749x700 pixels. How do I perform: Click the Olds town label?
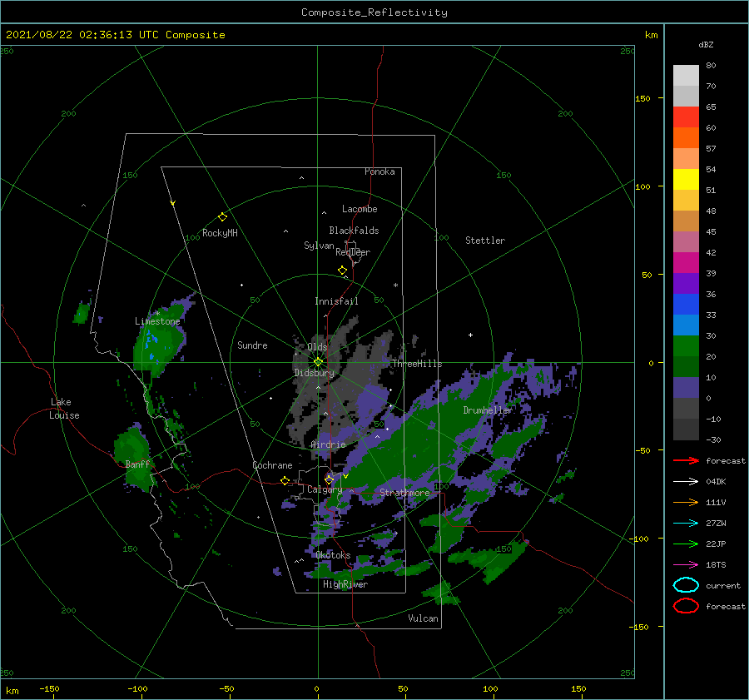coord(317,347)
